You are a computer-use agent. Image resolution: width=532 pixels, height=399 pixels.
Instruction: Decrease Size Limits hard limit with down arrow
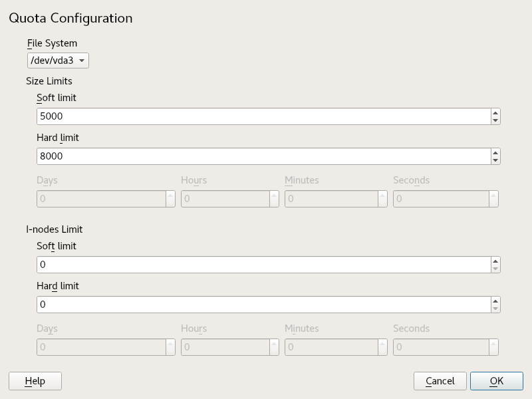coord(495,160)
